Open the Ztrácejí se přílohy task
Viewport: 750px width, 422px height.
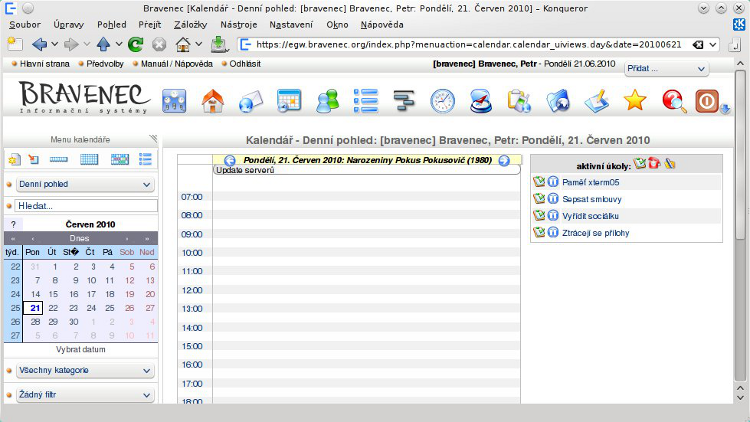click(x=596, y=233)
